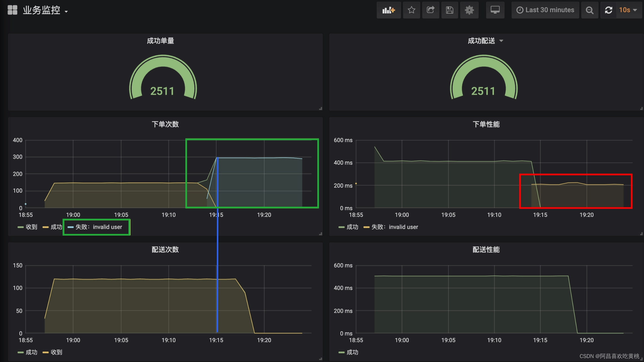This screenshot has width=644, height=362.
Task: Open the Share dashboard icon
Action: pyautogui.click(x=431, y=10)
